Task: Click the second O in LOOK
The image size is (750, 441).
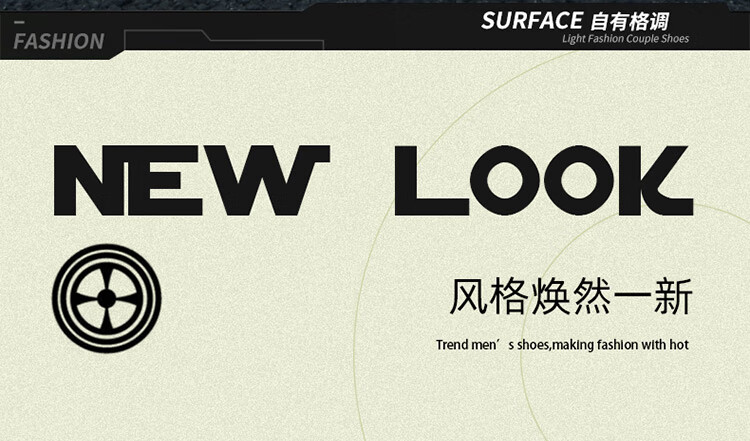Action: tap(579, 179)
